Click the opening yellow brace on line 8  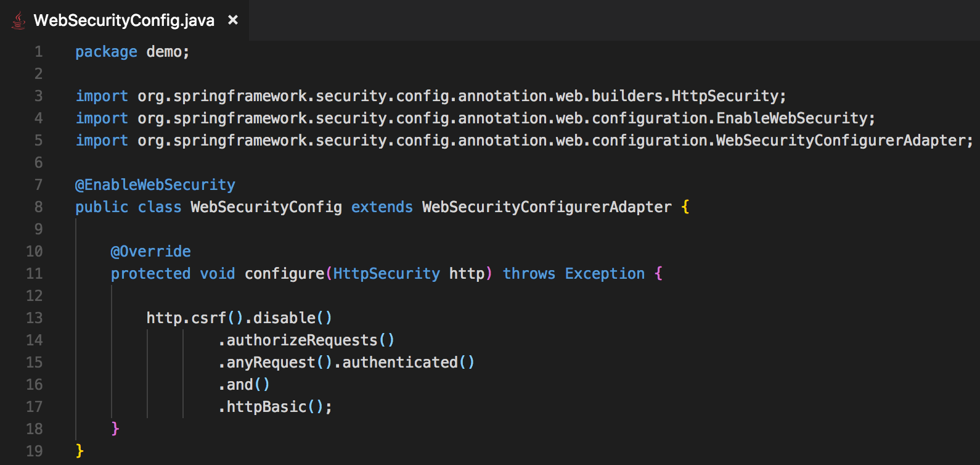(685, 207)
